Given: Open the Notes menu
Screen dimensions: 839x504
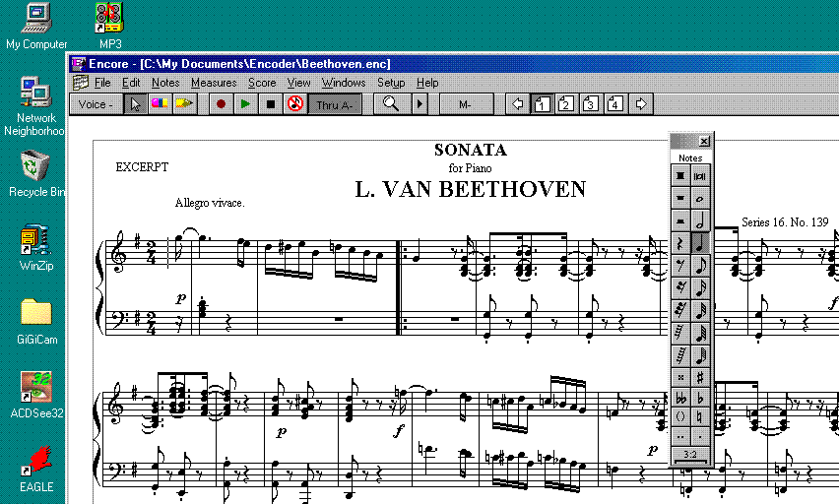Looking at the screenshot, I should click(165, 83).
